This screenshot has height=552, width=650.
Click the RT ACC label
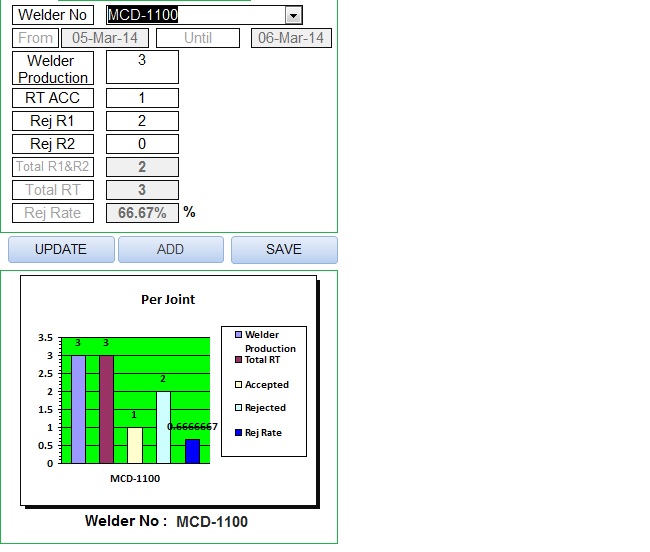point(53,98)
